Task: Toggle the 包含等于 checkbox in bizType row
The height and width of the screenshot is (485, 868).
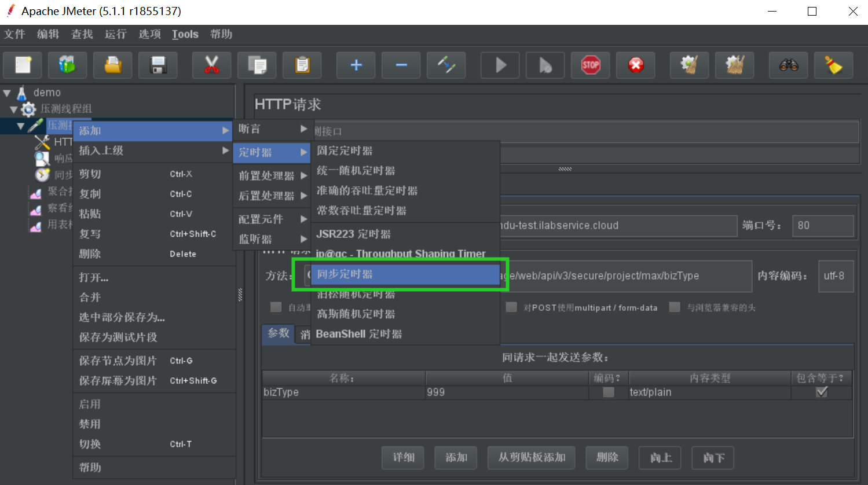Action: click(x=822, y=392)
